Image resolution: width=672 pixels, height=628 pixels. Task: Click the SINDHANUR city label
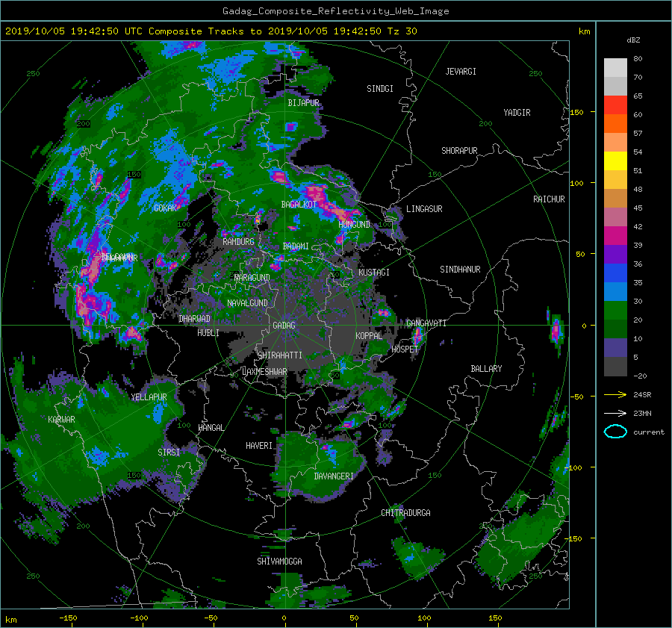click(460, 270)
